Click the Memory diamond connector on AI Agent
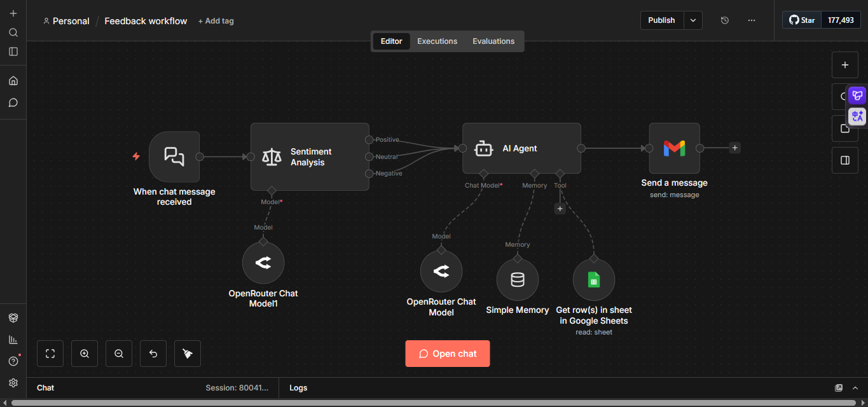The height and width of the screenshot is (407, 868). [x=534, y=174]
